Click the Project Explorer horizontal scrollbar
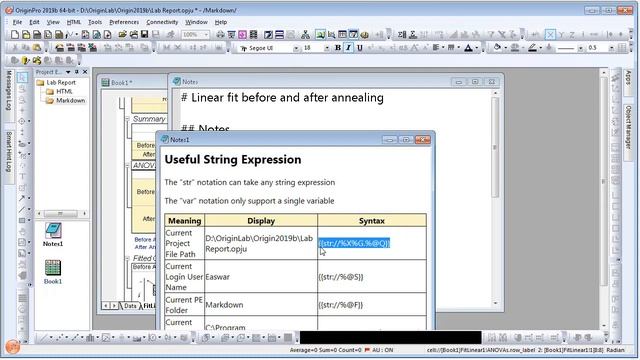Screen dimensions: 640x360 click(61, 213)
